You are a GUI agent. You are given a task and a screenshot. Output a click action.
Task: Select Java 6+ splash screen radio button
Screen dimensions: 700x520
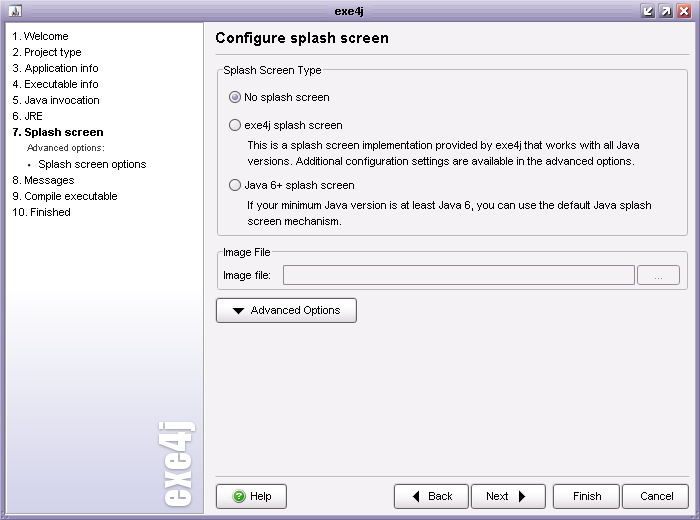click(235, 185)
